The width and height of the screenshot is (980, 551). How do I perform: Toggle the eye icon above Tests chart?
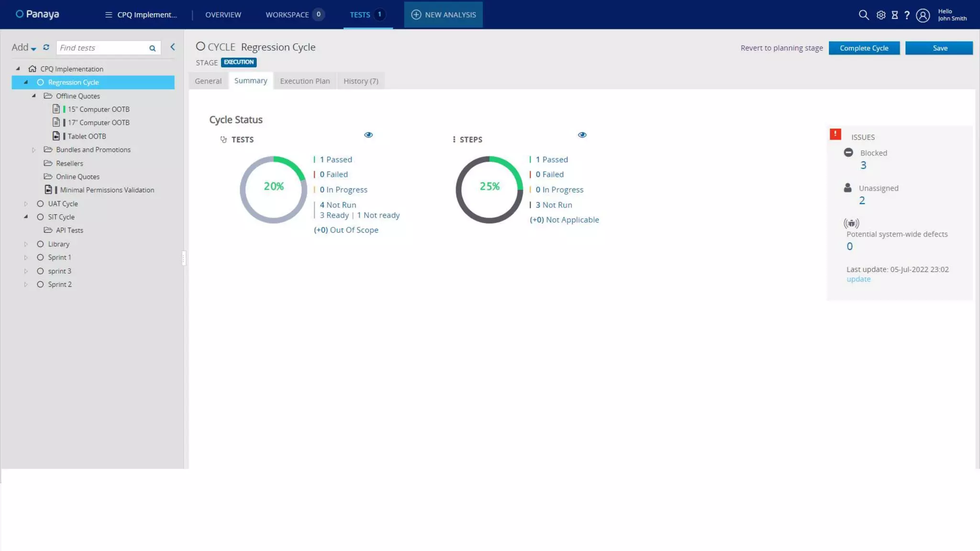[368, 135]
